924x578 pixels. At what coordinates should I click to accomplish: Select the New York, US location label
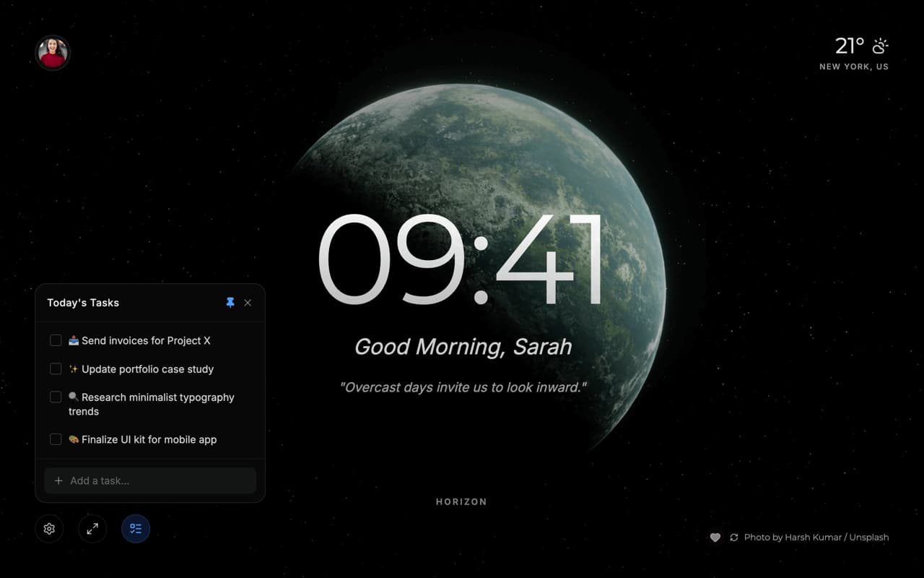853,66
